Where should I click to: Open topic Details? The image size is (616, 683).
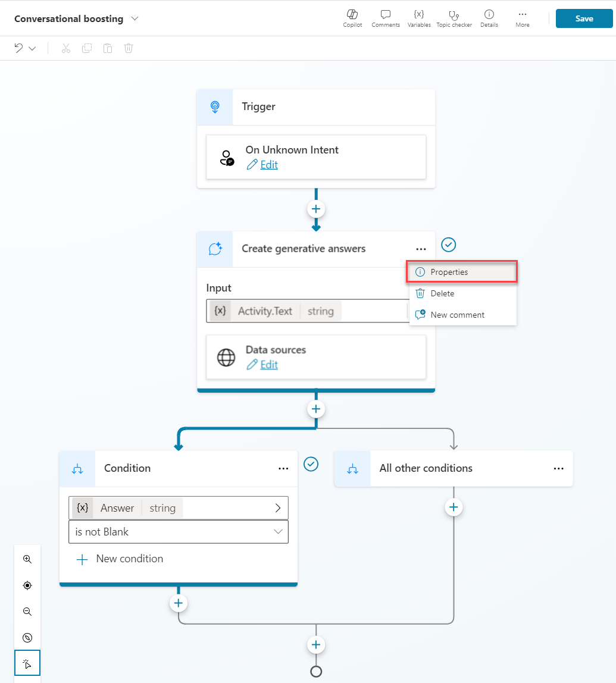pyautogui.click(x=489, y=18)
